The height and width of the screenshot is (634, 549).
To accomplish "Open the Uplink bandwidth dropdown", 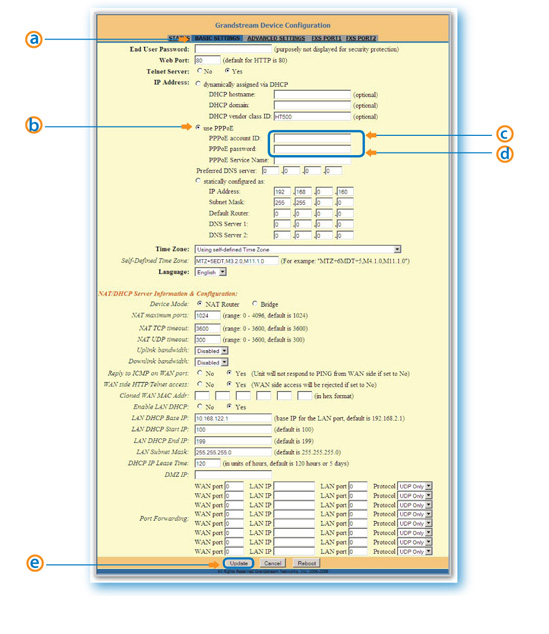I will 211,351.
